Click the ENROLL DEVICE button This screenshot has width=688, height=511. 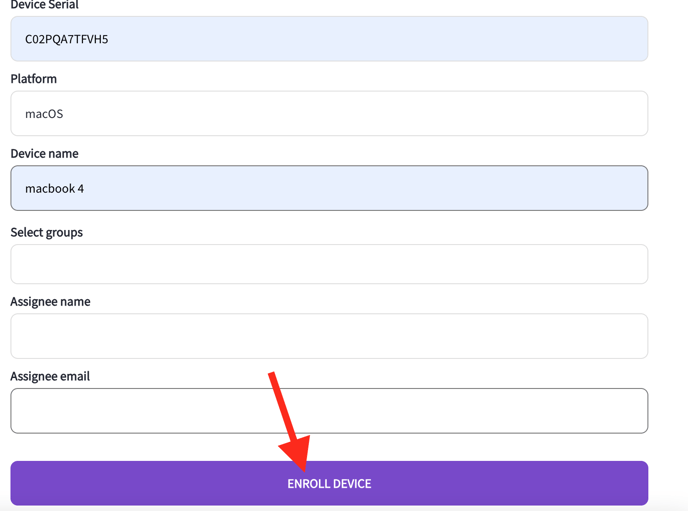[329, 483]
